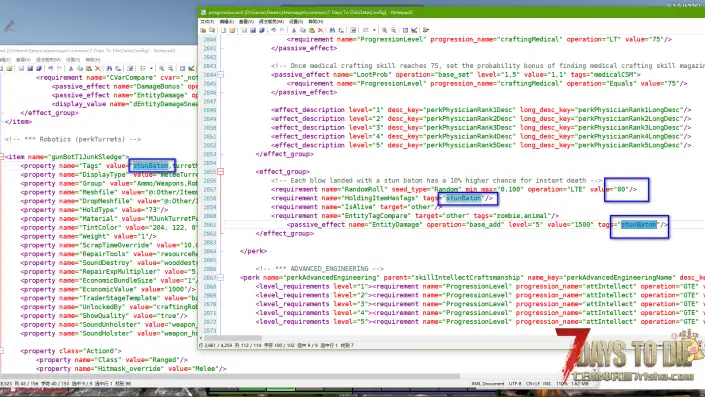The width and height of the screenshot is (705, 397).
Task: Open 查看(V) menu in back Notepad2 window
Action: [22, 59]
